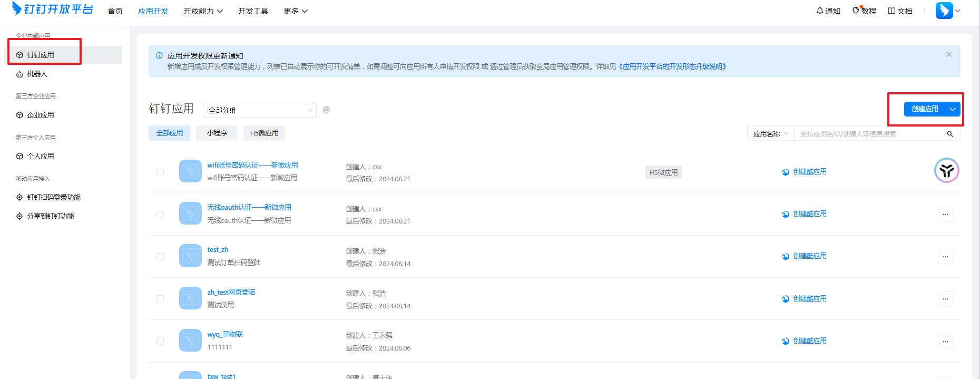The height and width of the screenshot is (379, 980).
Task: Click 创建酷应用 in test_zh row
Action: (x=805, y=256)
